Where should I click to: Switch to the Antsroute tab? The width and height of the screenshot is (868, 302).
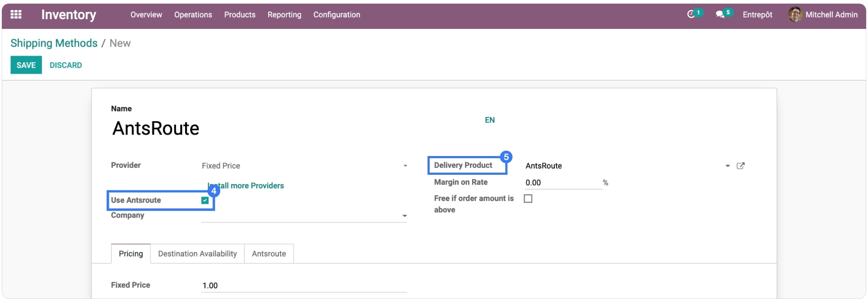pos(269,254)
